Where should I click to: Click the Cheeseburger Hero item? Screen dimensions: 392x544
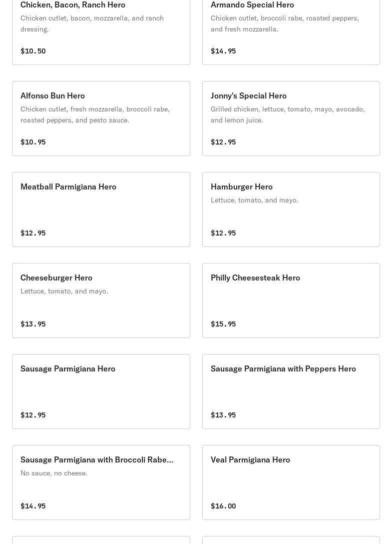[x=56, y=277]
